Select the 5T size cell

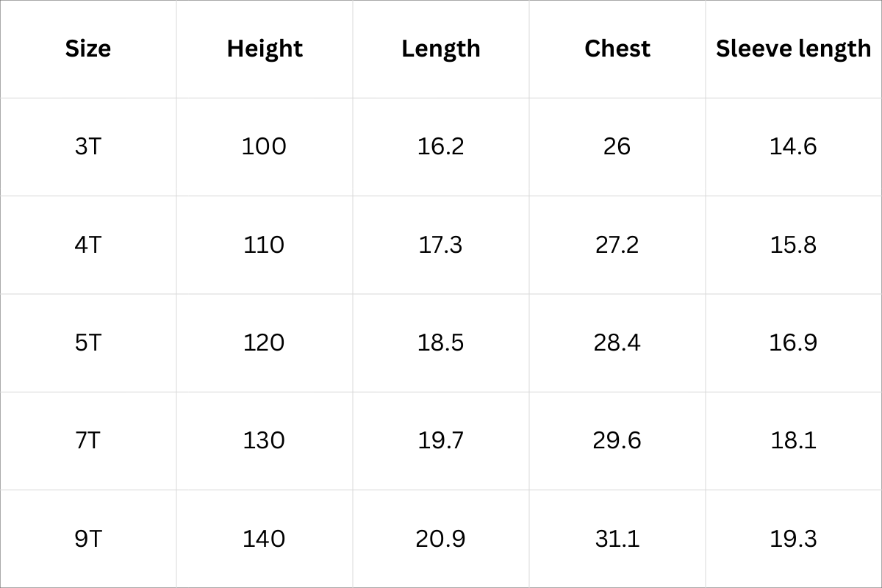88,343
